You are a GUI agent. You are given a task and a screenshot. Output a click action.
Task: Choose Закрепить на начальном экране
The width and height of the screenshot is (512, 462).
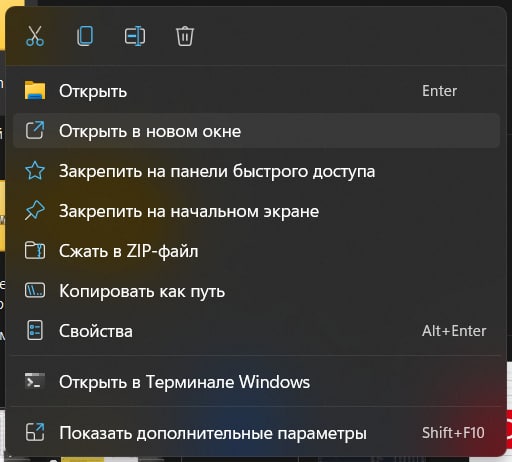pos(256,211)
